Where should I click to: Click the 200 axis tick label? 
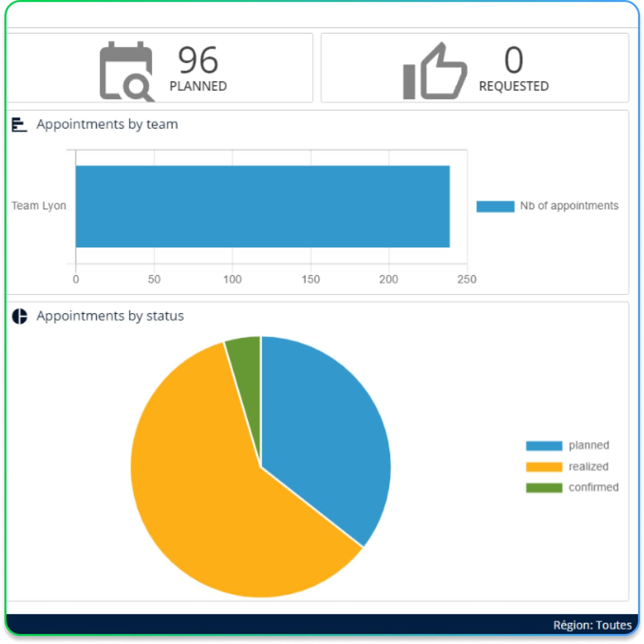tap(389, 279)
